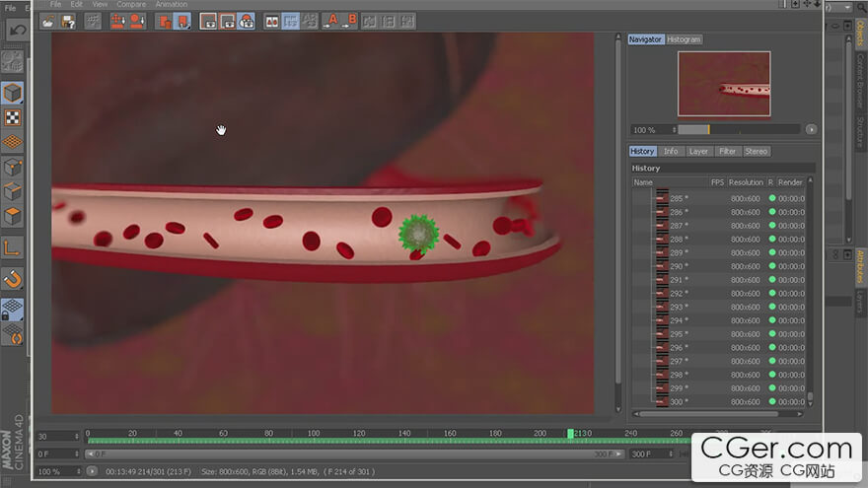Screen dimensions: 868x488
Task: Select the Model mode cube icon
Action: 13,93
